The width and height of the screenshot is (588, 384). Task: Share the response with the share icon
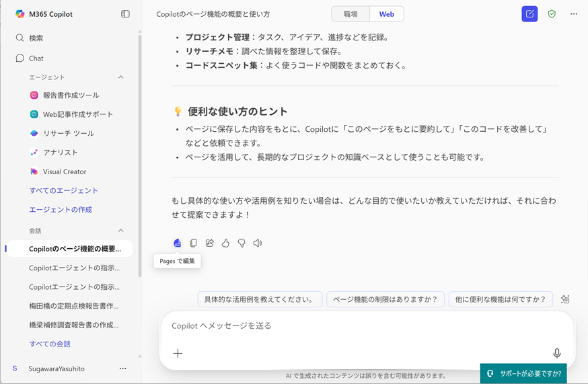(210, 243)
